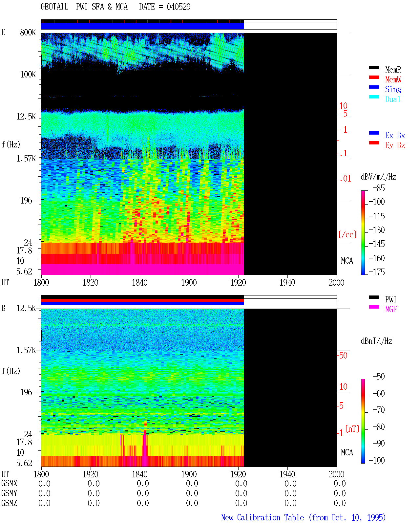Click the red MemW legend swatch
420x523 pixels.
(374, 77)
